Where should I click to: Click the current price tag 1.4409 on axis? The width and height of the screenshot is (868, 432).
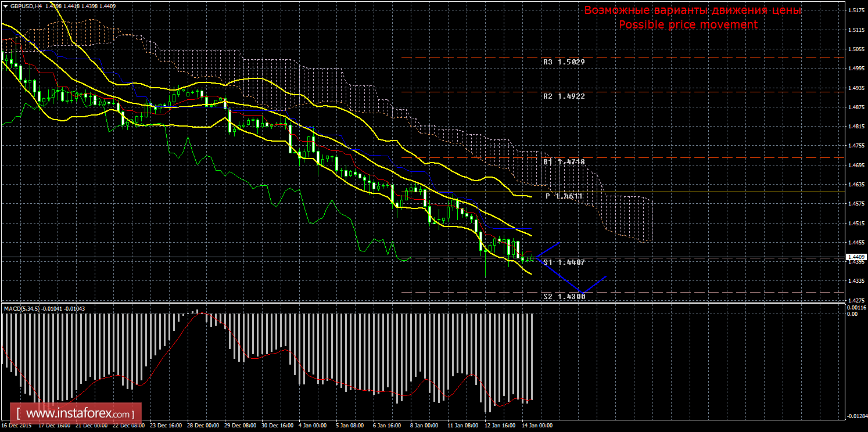pyautogui.click(x=856, y=257)
